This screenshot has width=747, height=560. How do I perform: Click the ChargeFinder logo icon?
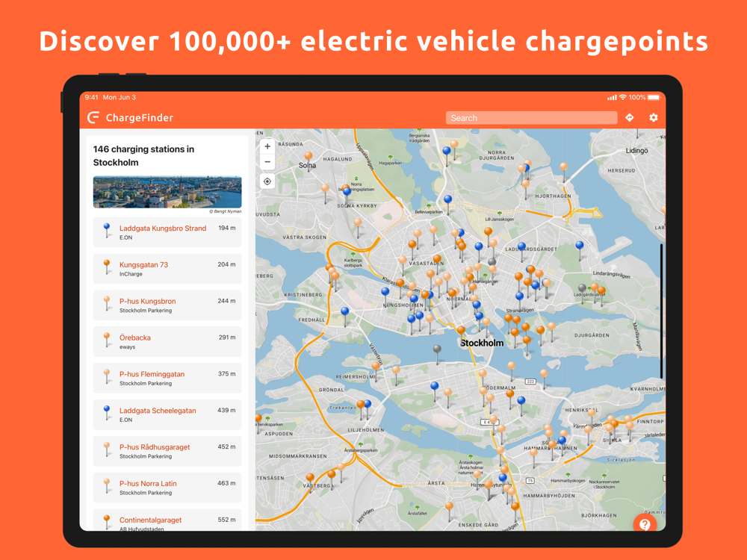[93, 118]
